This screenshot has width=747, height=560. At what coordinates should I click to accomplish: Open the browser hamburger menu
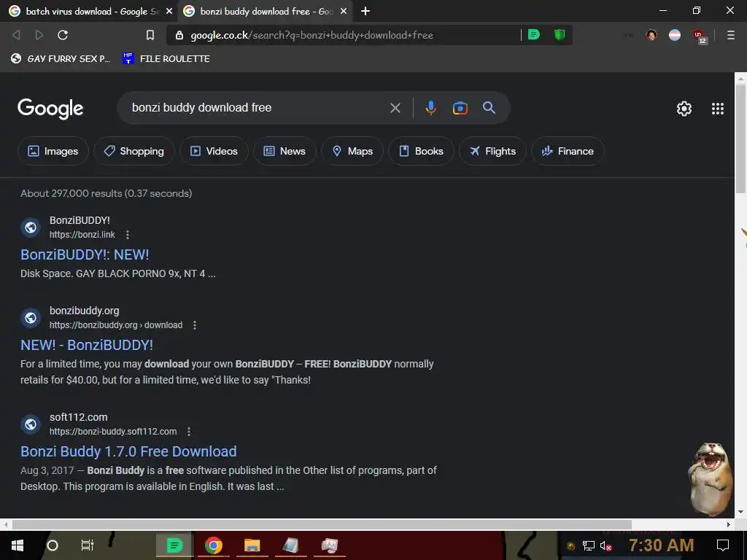pyautogui.click(x=731, y=35)
